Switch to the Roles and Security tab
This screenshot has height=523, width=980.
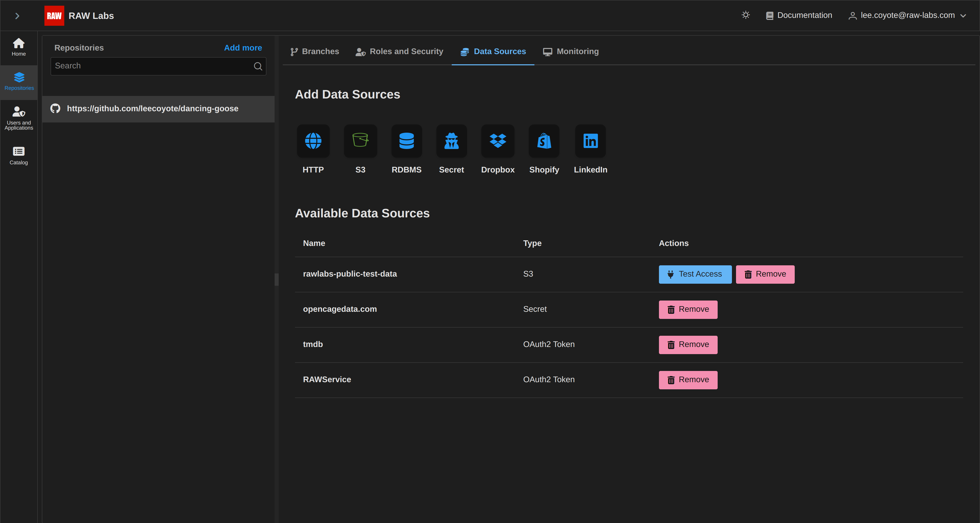pyautogui.click(x=399, y=51)
